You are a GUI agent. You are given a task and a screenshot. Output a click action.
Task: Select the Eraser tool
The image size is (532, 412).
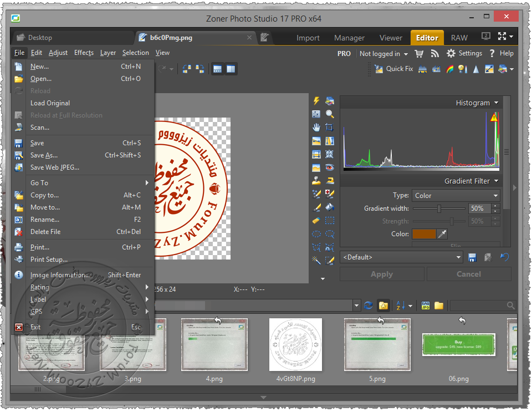[316, 221]
